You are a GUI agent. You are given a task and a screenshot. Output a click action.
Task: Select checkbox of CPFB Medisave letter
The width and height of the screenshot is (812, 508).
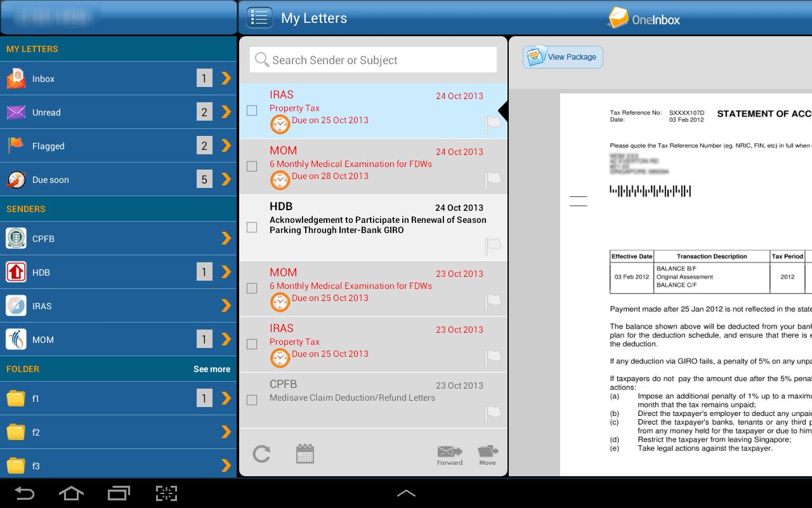[x=252, y=399]
